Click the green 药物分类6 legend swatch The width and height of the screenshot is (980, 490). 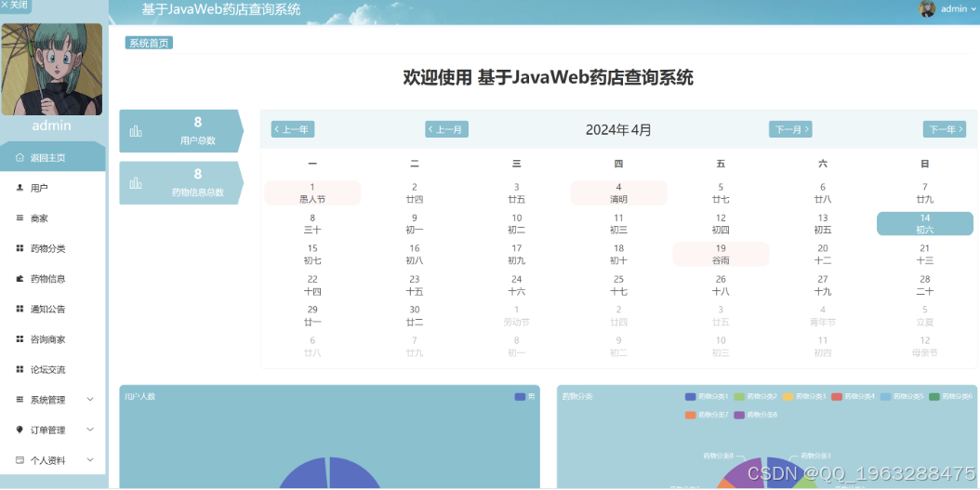point(934,396)
